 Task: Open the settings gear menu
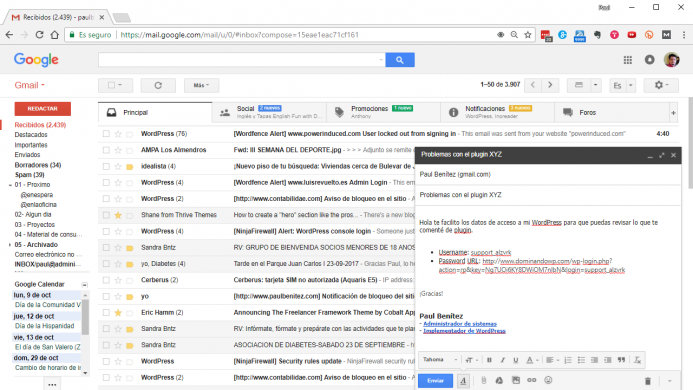pos(661,85)
